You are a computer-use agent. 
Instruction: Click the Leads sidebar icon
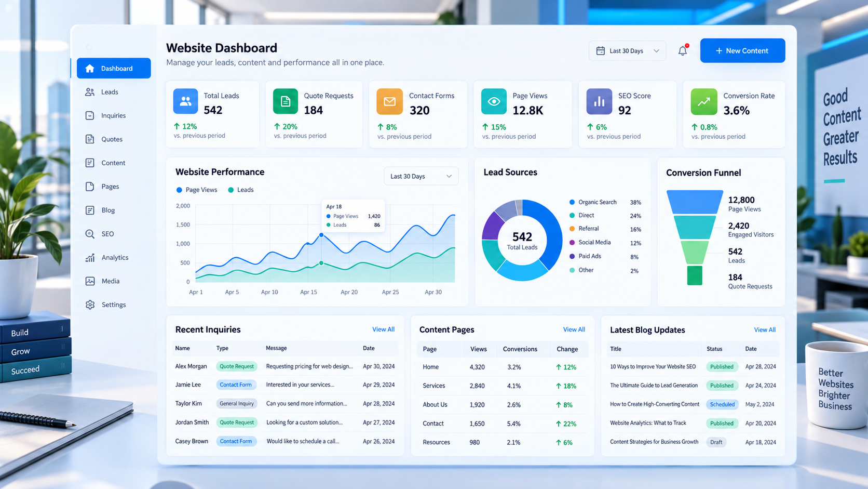coord(90,92)
